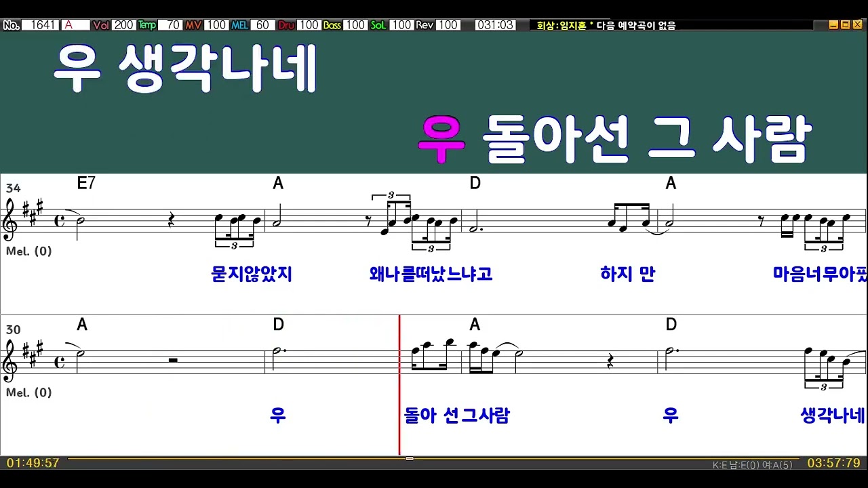Close the karaoke player window
Screen dimensions: 868x488
857,25
